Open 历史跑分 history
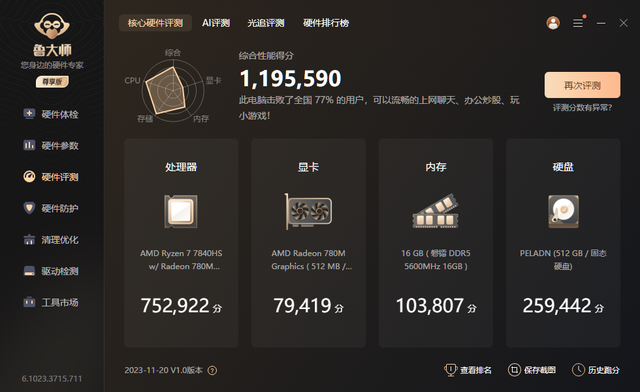Screen dimensions: 640x392 click(596, 370)
